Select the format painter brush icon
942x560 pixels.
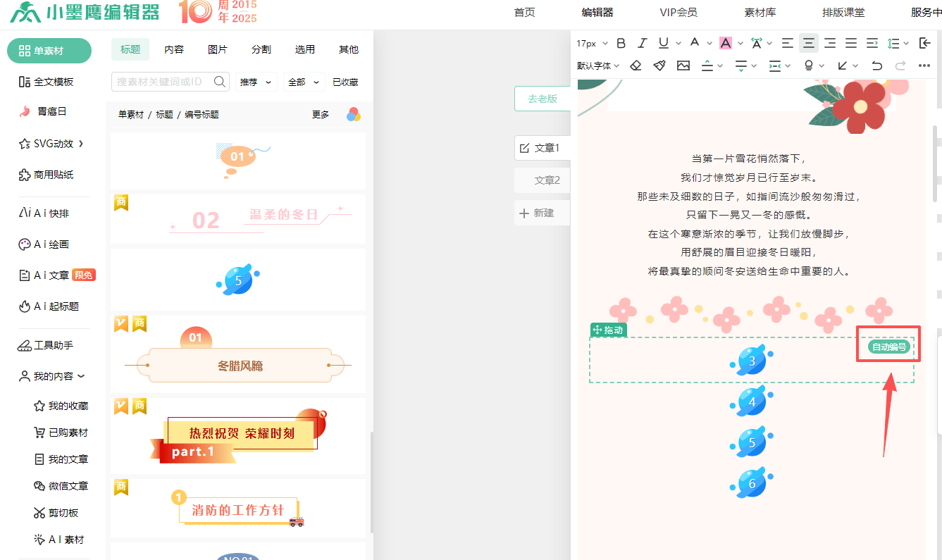coord(659,66)
